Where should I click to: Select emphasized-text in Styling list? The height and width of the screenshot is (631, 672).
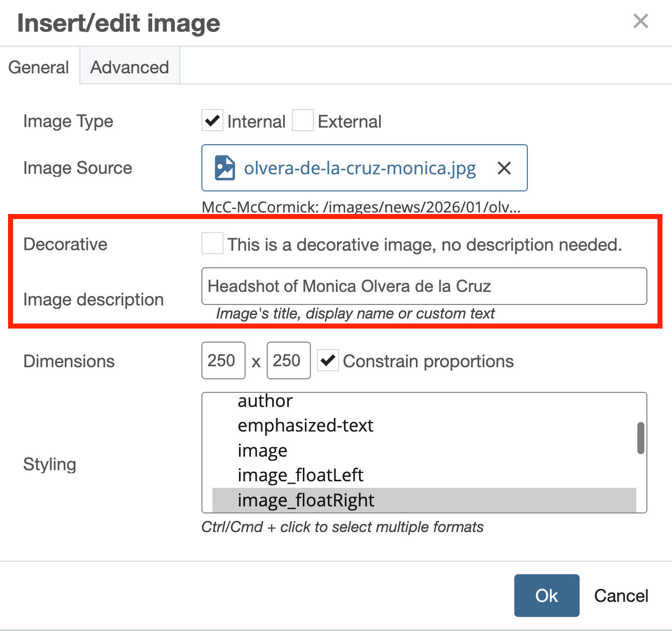tap(305, 426)
